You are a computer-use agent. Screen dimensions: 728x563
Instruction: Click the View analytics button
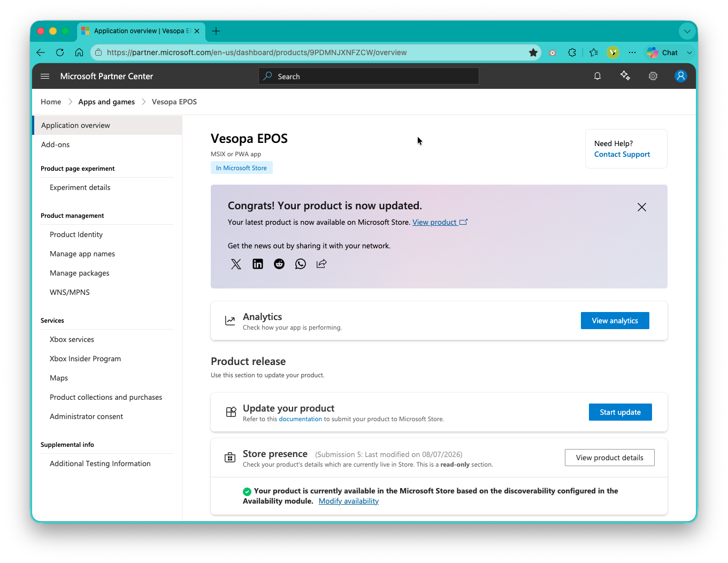[615, 321]
